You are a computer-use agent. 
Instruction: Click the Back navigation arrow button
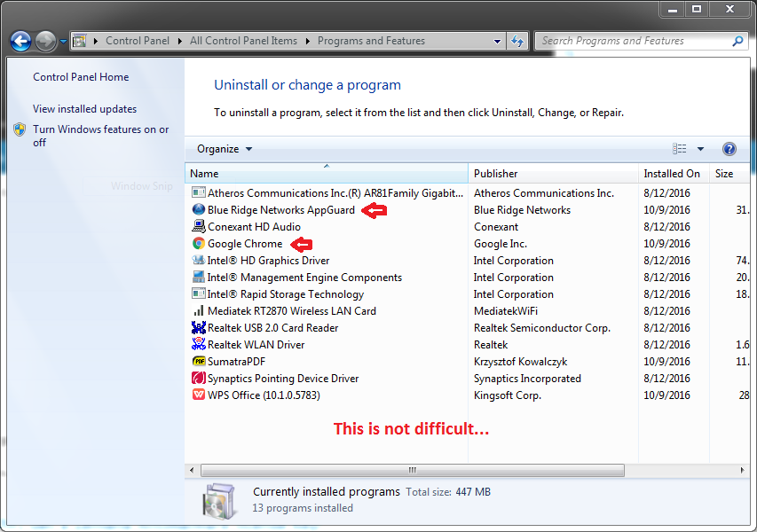tap(20, 42)
